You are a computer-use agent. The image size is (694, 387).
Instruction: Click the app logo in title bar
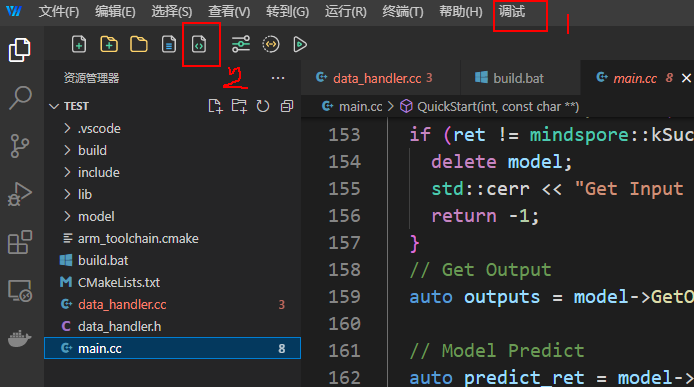[14, 11]
